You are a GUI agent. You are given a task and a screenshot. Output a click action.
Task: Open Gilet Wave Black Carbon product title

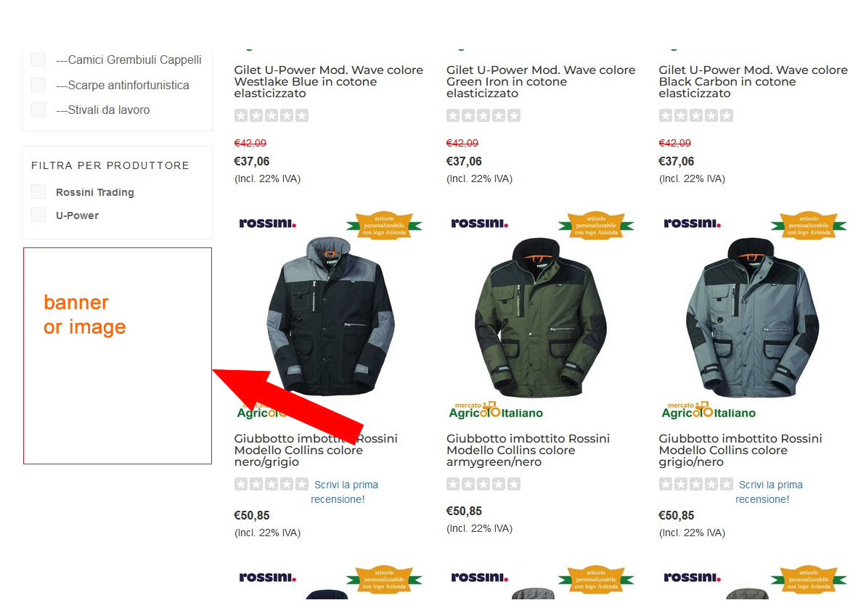coord(753,82)
